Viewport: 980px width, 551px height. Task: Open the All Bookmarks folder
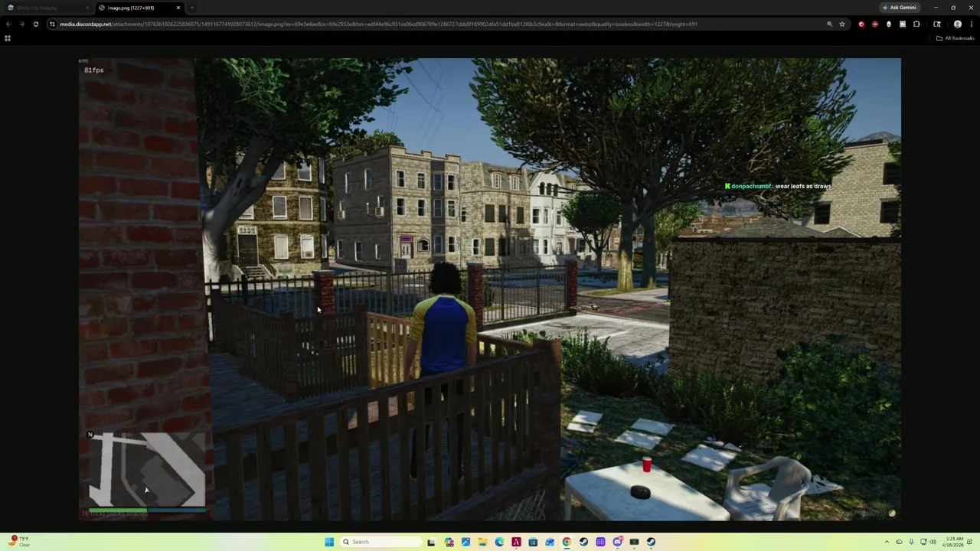tap(955, 38)
